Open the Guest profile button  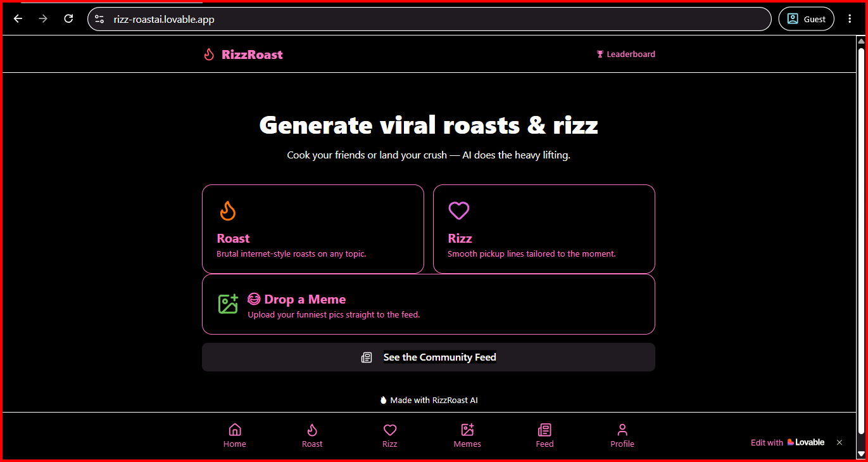click(x=806, y=19)
